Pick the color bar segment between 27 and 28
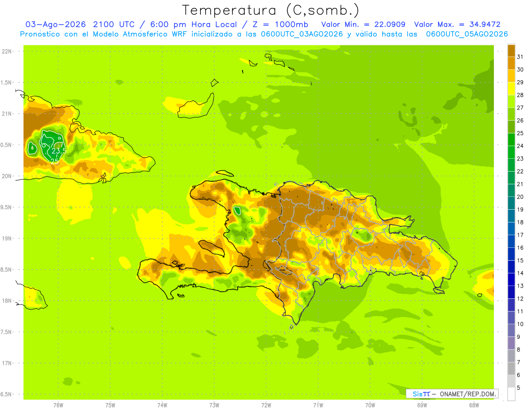This screenshot has width=532, height=411. click(x=511, y=101)
